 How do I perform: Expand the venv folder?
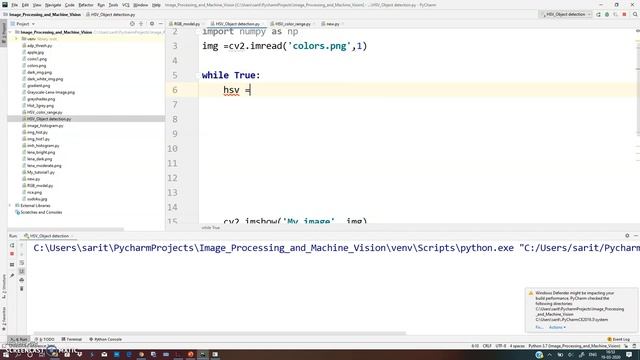(17, 39)
